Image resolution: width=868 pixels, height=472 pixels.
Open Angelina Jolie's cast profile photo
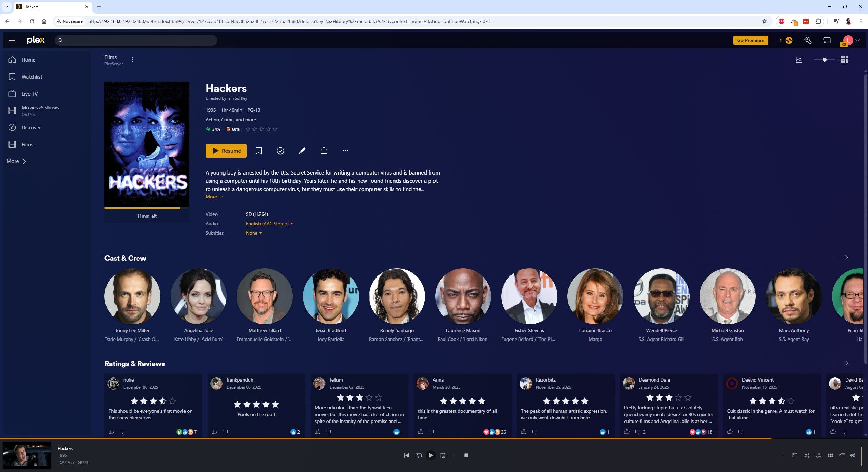pyautogui.click(x=198, y=296)
